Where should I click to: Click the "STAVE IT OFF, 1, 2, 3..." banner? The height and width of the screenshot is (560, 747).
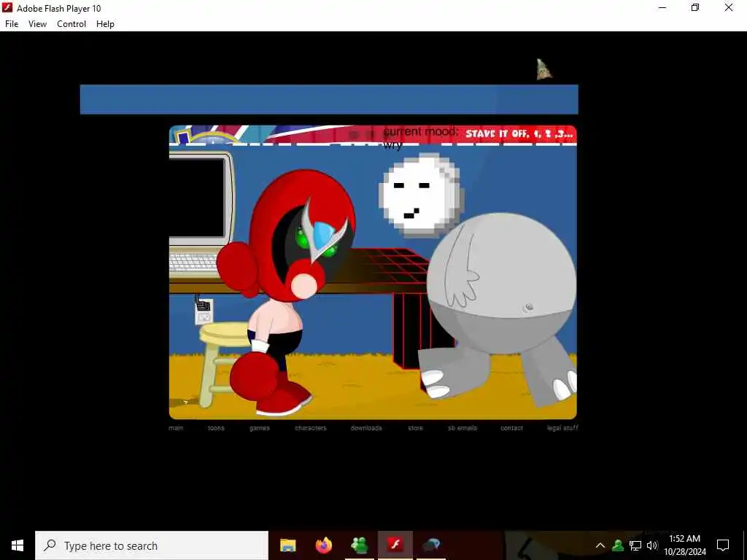point(519,134)
